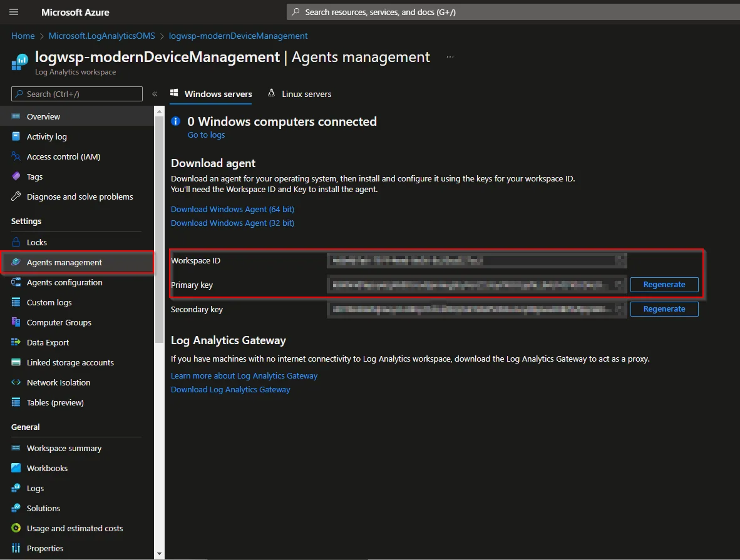Click the Overview sidebar icon
Viewport: 740px width, 560px height.
pyautogui.click(x=16, y=116)
